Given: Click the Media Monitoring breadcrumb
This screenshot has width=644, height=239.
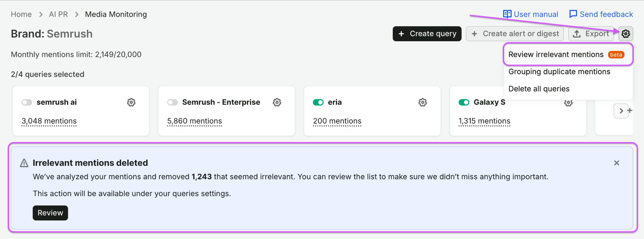Looking at the screenshot, I should click(x=116, y=14).
